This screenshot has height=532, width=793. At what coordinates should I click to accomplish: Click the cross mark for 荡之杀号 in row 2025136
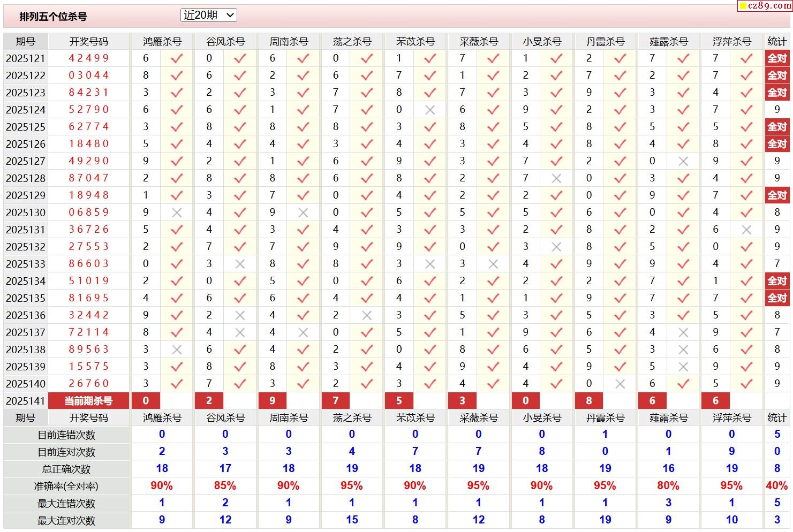(367, 315)
